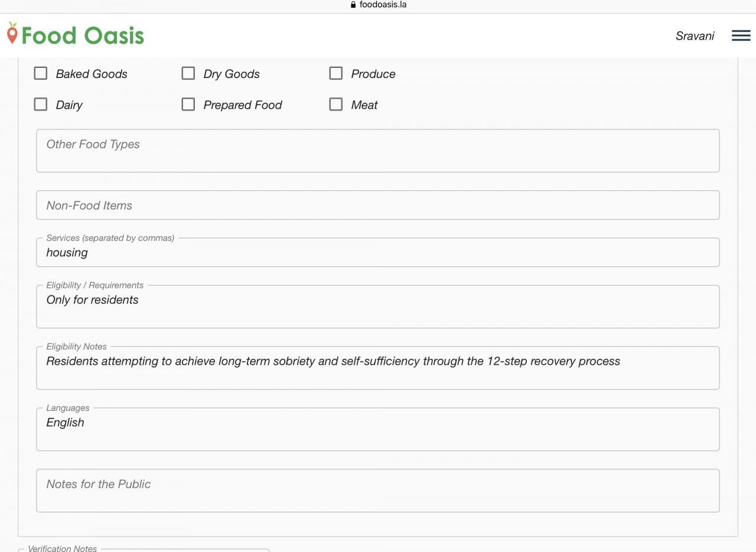Viewport: 756px width, 552px height.
Task: Open the Food Oasis home link
Action: coord(75,34)
